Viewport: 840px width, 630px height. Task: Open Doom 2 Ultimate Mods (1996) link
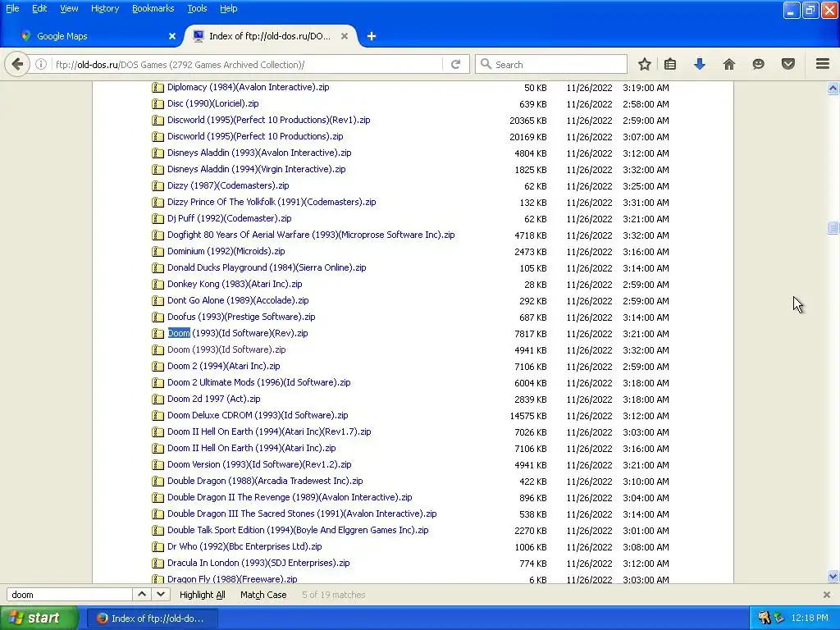click(258, 382)
